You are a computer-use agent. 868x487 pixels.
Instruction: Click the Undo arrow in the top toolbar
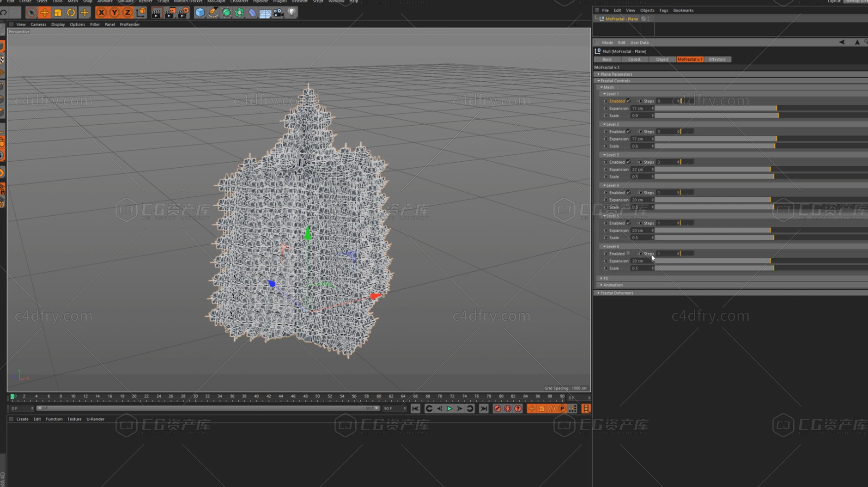coord(4,12)
